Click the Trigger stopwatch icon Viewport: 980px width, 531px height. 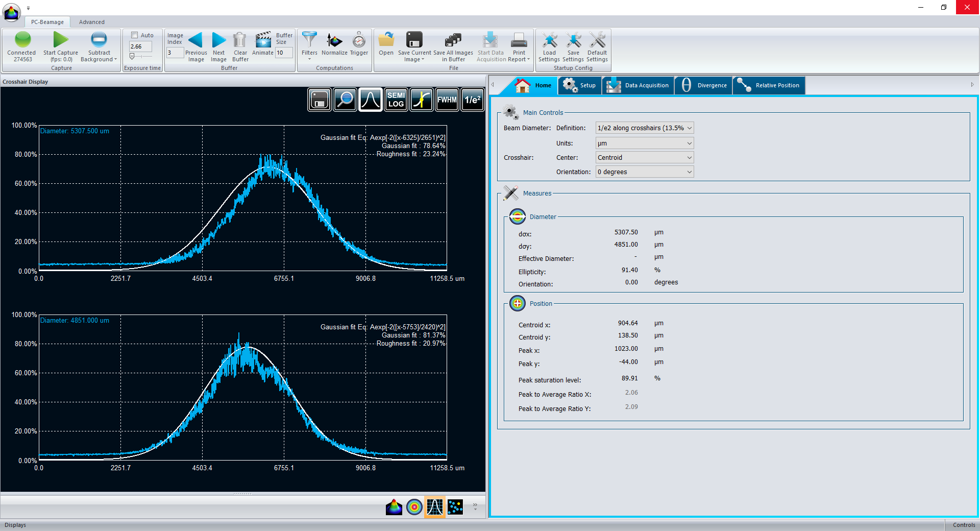(x=359, y=40)
